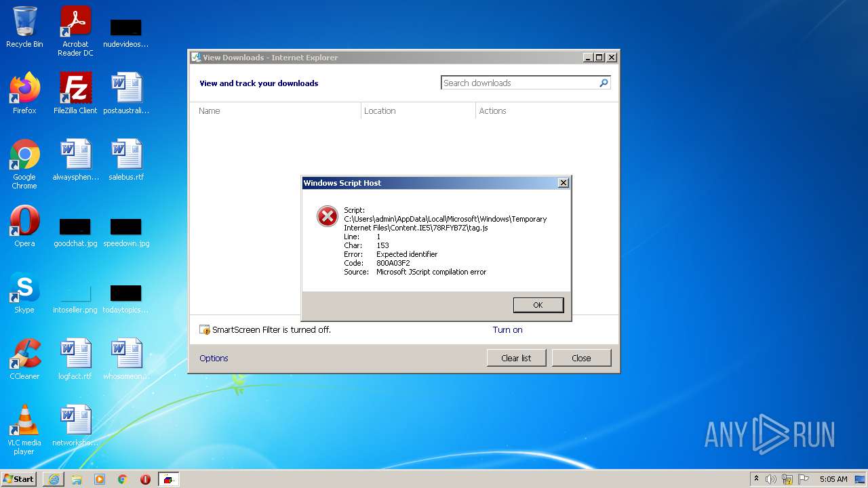
Task: Select the active script host taskbar item
Action: pos(168,479)
